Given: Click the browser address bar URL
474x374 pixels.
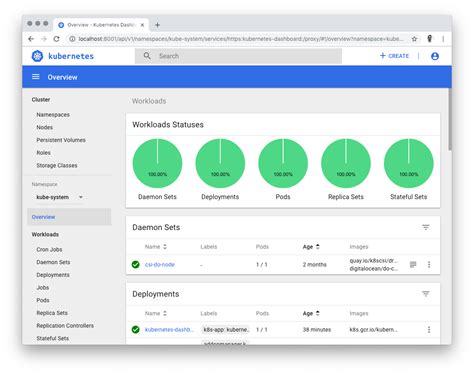Looking at the screenshot, I should (241, 39).
